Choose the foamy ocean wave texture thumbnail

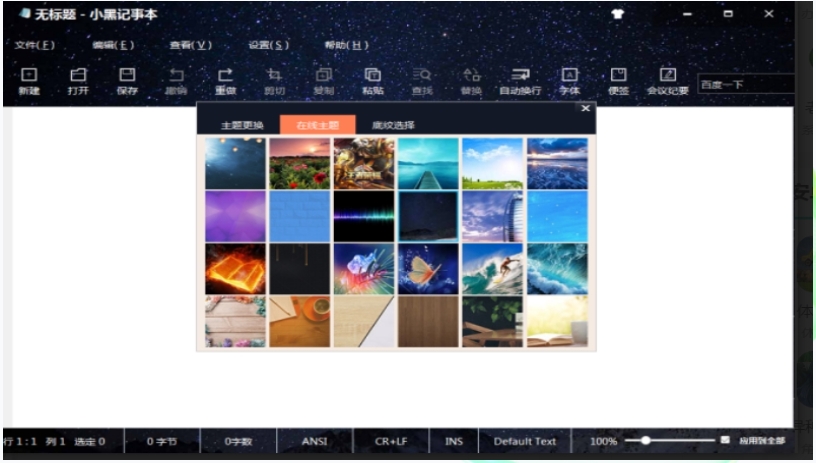click(557, 269)
